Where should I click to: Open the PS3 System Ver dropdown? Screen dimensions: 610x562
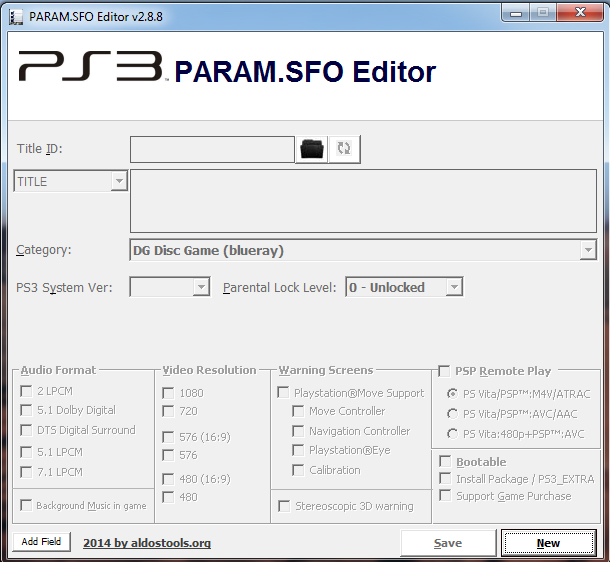(x=200, y=288)
